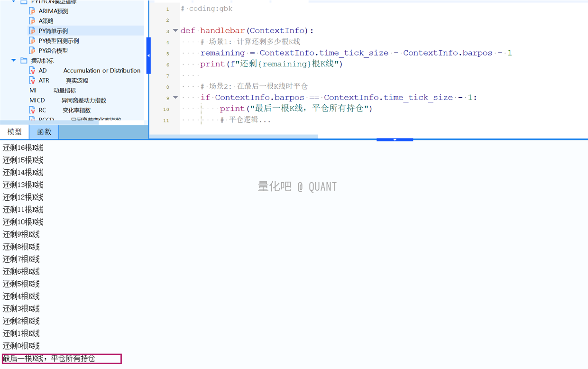Screen dimensions: 588x369
Task: Fold the handlebar function at line 3
Action: (x=175, y=31)
